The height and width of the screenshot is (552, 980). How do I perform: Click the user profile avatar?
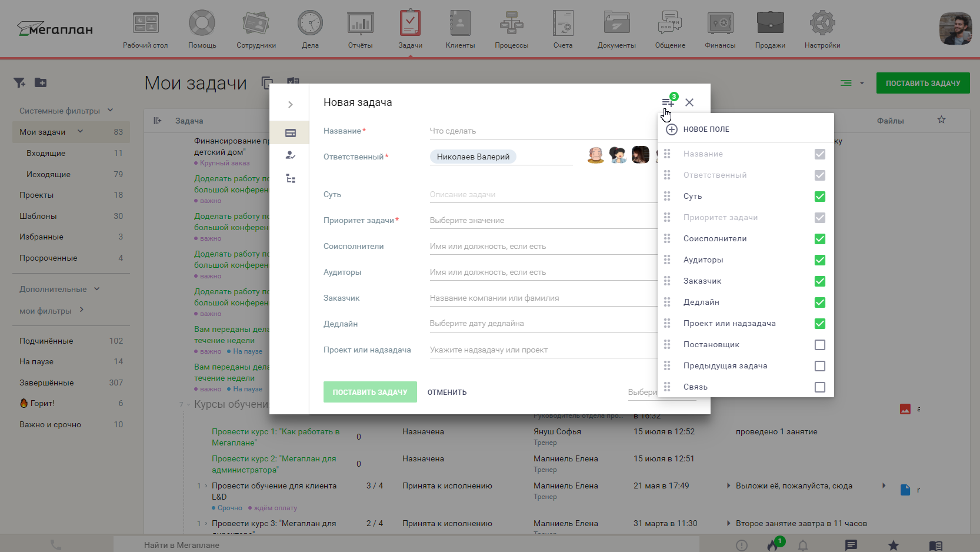click(x=955, y=29)
